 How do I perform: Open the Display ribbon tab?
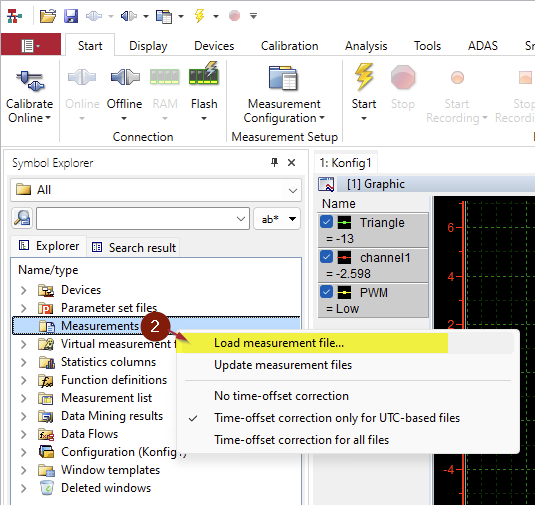(148, 46)
